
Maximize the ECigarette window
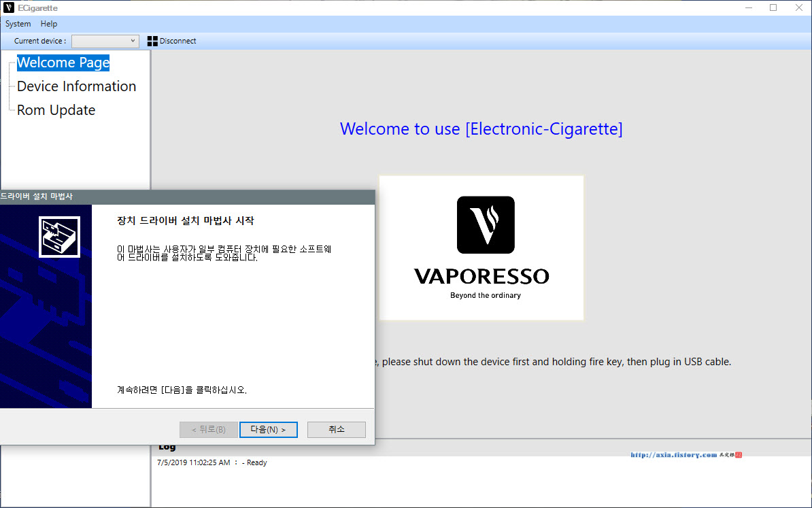773,7
